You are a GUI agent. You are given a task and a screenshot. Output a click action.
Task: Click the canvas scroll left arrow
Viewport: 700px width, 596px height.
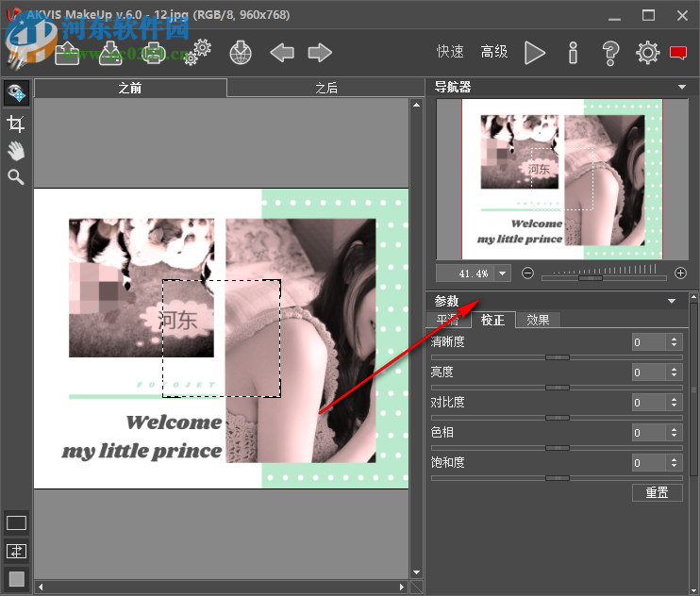point(41,587)
